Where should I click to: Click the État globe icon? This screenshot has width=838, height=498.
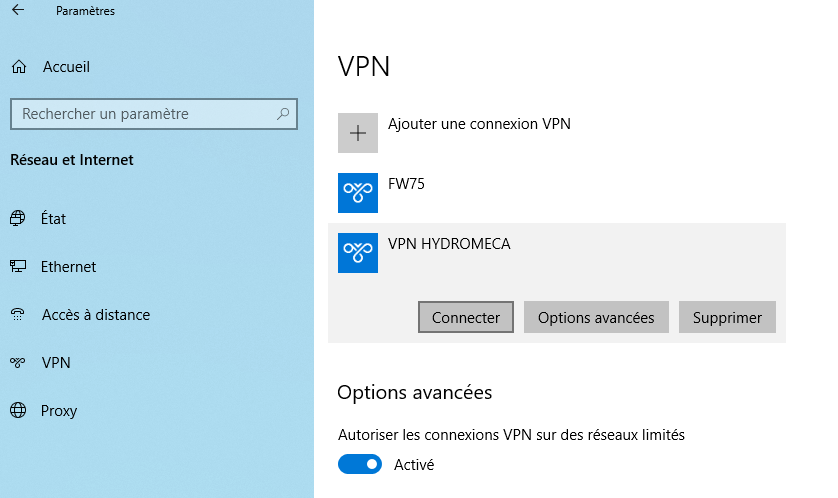pyautogui.click(x=18, y=218)
